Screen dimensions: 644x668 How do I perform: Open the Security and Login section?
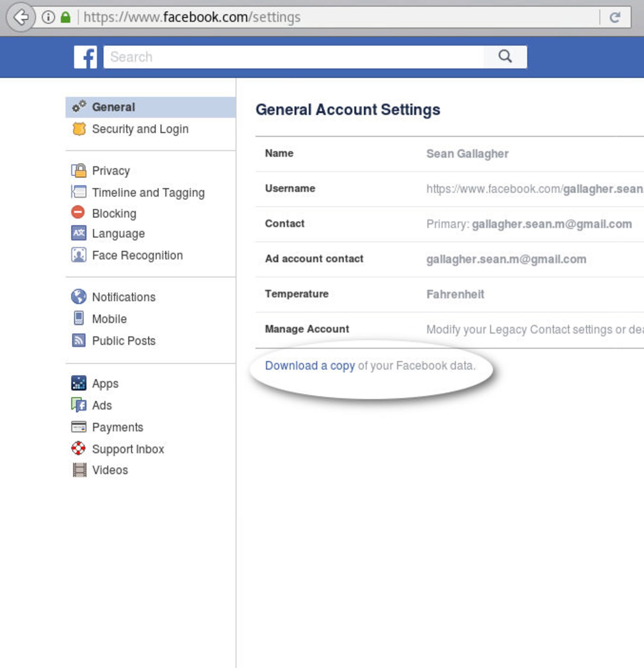pyautogui.click(x=140, y=129)
